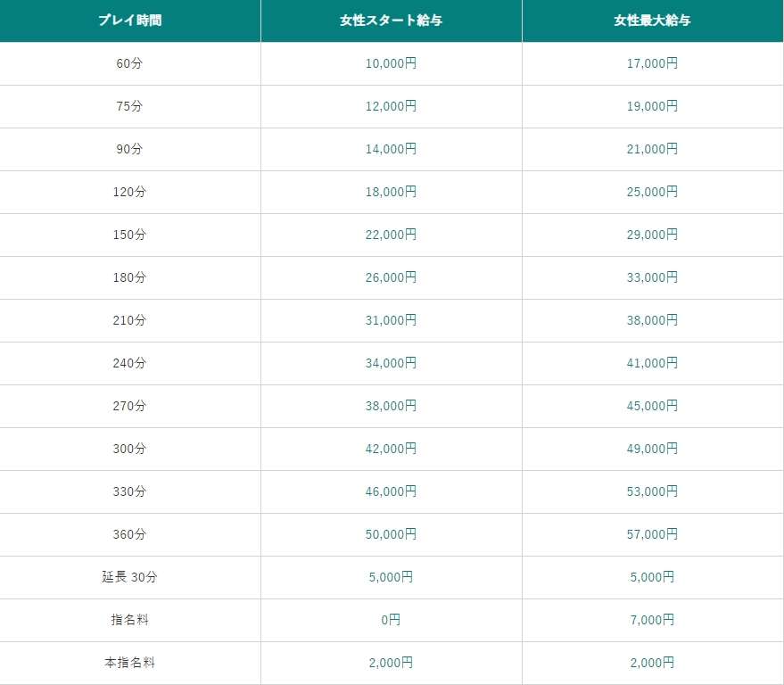Click the 42,000円 start salary value
The height and width of the screenshot is (685, 784).
click(x=391, y=449)
